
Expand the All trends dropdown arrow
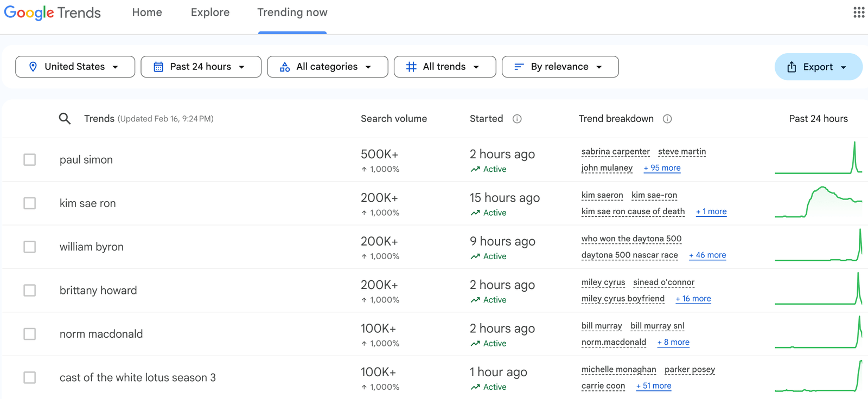pyautogui.click(x=476, y=67)
